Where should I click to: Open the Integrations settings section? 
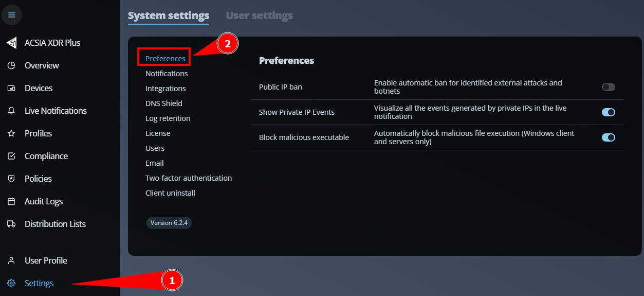pyautogui.click(x=165, y=89)
